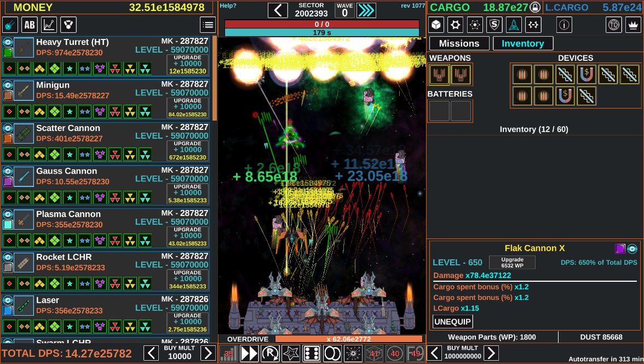Upgrade Minigun by +10000 levels

tap(187, 108)
